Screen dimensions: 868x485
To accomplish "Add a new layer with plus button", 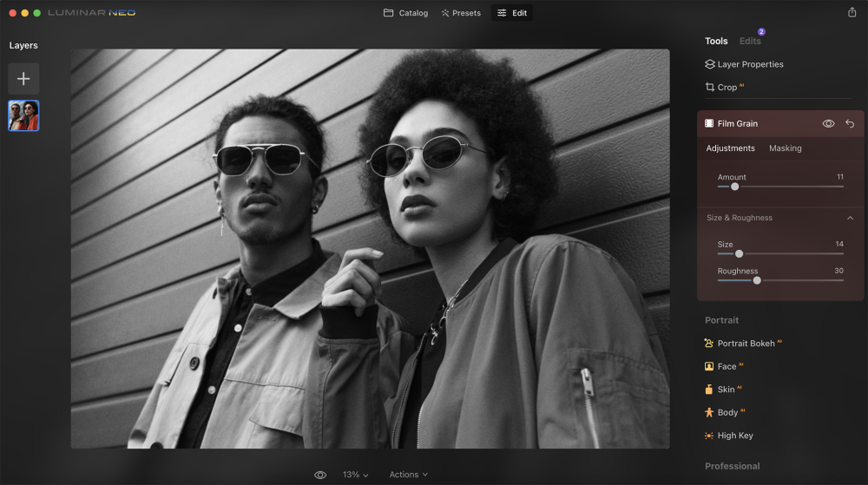I will (23, 79).
